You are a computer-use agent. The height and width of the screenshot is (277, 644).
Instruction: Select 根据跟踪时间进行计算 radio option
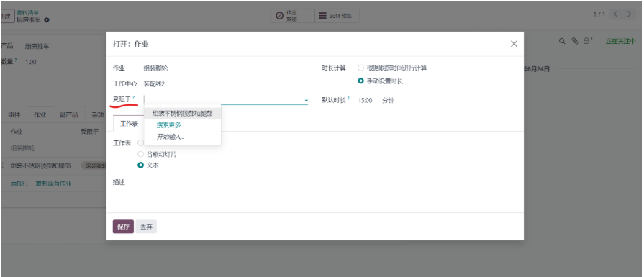[x=360, y=68]
